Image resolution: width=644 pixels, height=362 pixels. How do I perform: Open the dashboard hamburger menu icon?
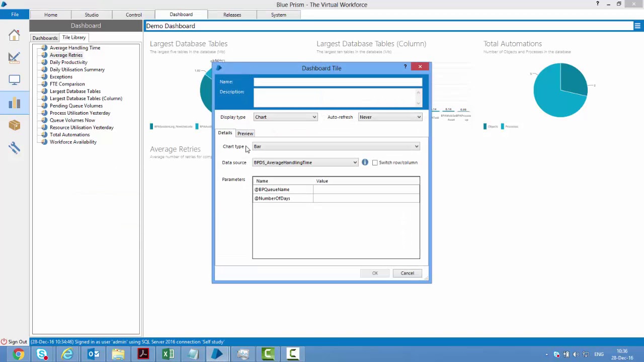coord(637,26)
